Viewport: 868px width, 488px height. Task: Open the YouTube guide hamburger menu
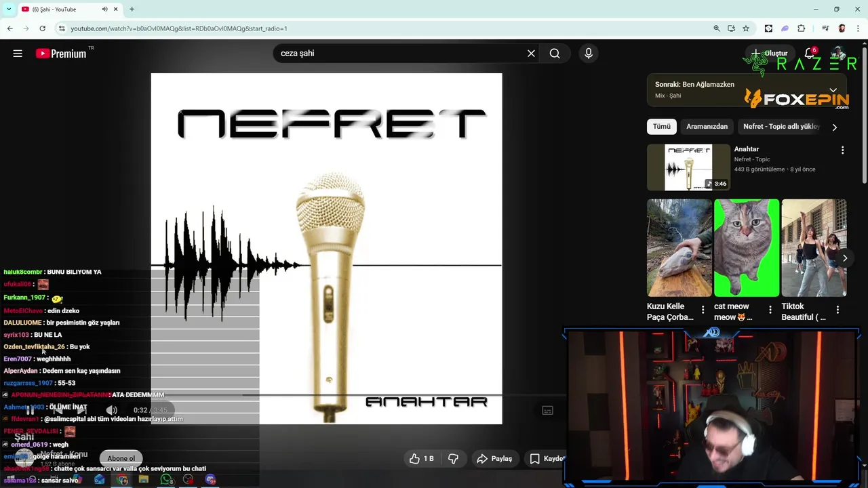coord(18,54)
